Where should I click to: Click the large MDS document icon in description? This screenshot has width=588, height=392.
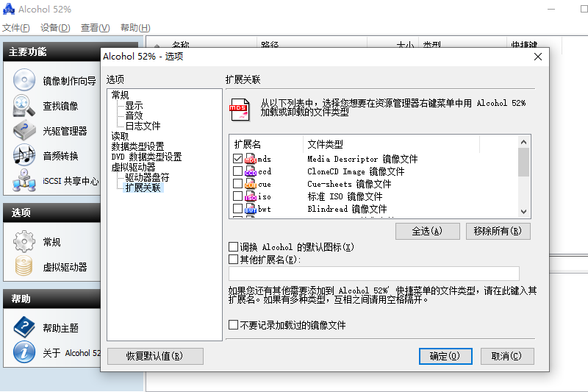(240, 110)
